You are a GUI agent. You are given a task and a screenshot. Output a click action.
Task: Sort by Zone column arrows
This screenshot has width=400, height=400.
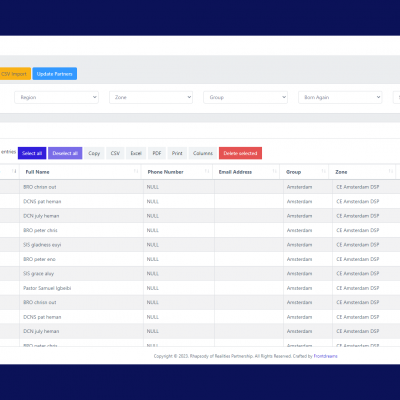pos(391,171)
